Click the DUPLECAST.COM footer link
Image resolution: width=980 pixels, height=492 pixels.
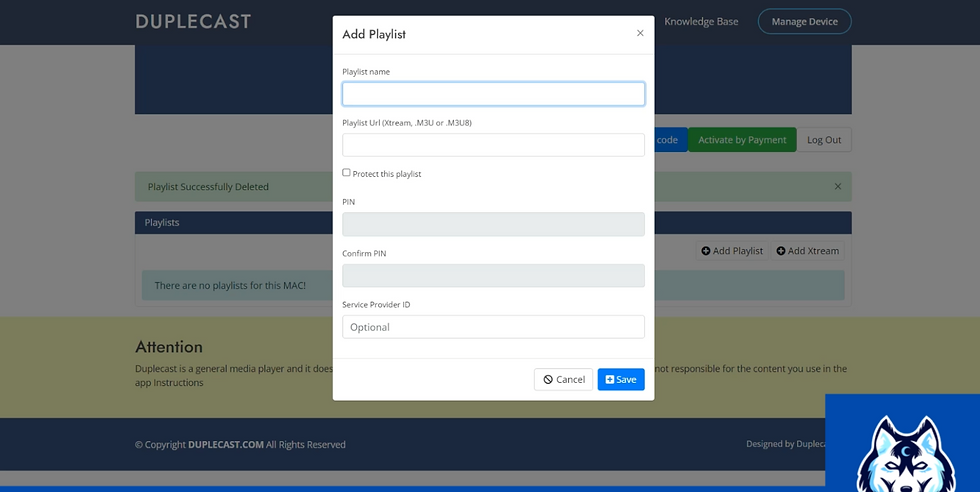[226, 444]
